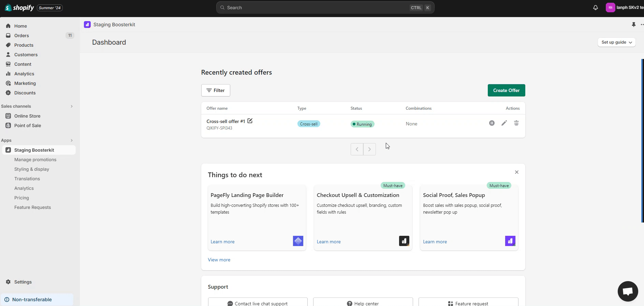Click the Combinations value None
This screenshot has width=644, height=306.
tap(411, 124)
